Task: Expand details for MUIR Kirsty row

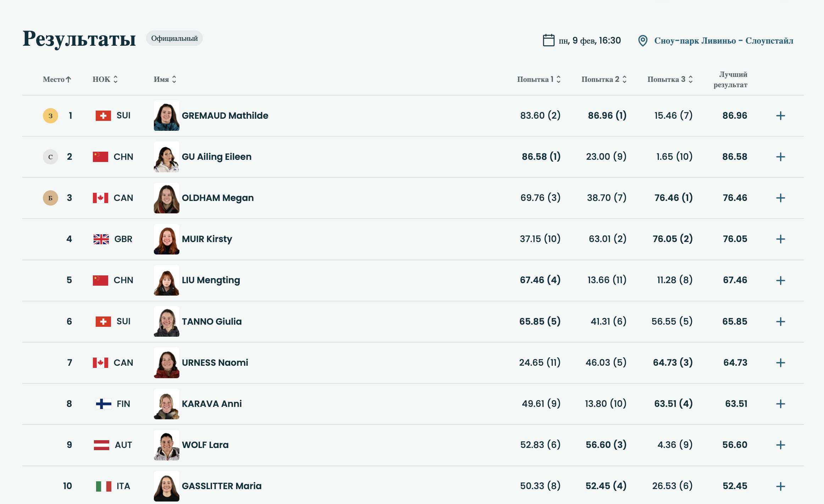Action: pyautogui.click(x=780, y=239)
